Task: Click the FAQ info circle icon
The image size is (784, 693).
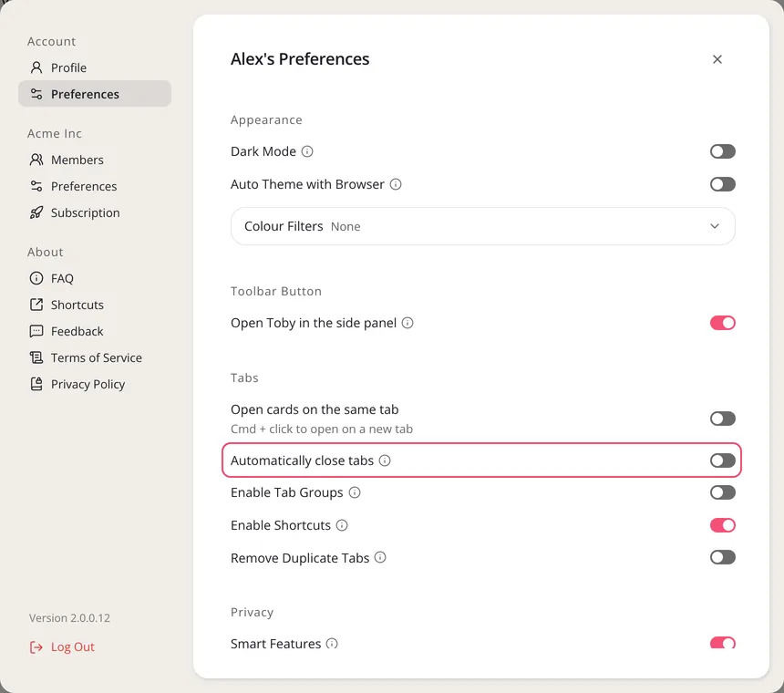Action: [36, 278]
